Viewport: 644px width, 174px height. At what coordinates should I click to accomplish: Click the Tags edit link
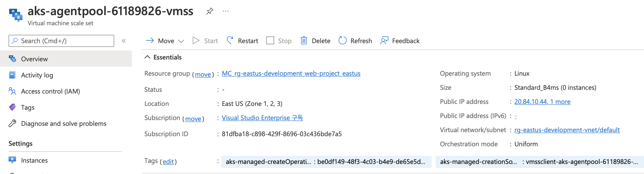tap(168, 162)
